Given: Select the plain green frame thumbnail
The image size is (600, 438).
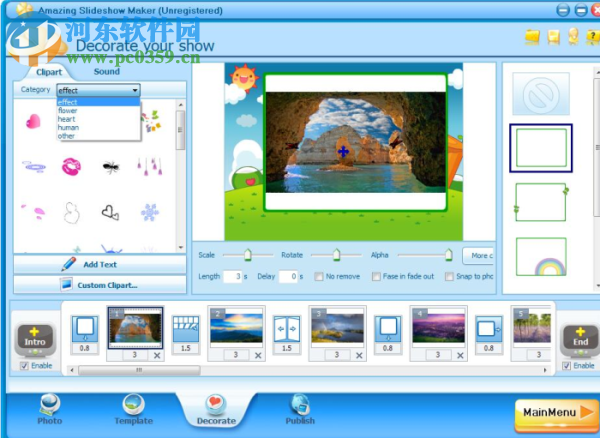Looking at the screenshot, I should [541, 148].
